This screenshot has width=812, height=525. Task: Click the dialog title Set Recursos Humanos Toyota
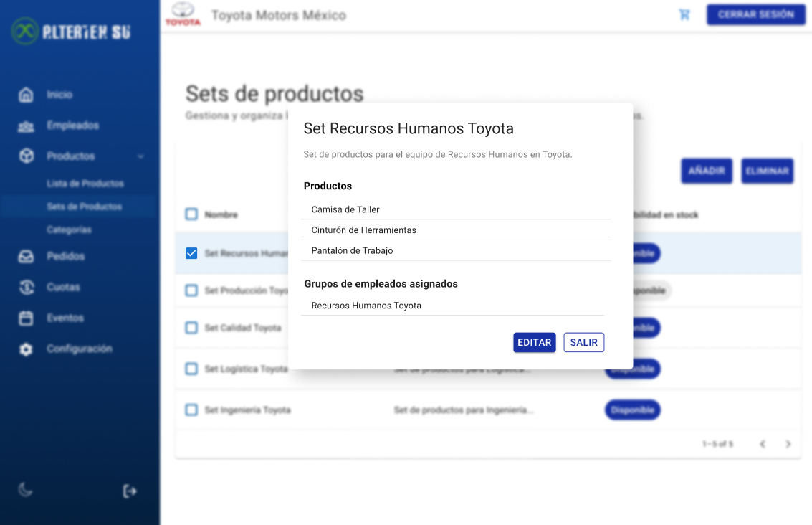tap(409, 128)
